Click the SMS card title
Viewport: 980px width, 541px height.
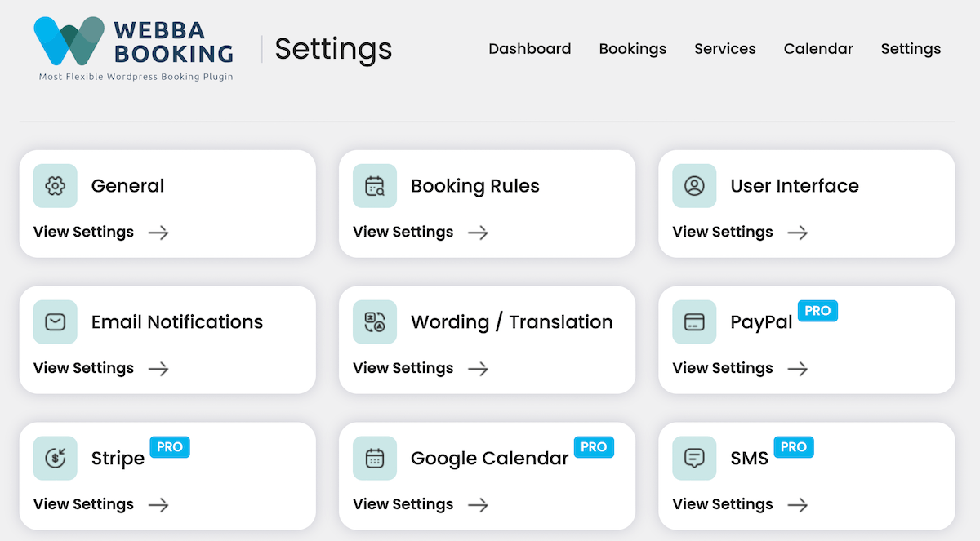(x=750, y=459)
